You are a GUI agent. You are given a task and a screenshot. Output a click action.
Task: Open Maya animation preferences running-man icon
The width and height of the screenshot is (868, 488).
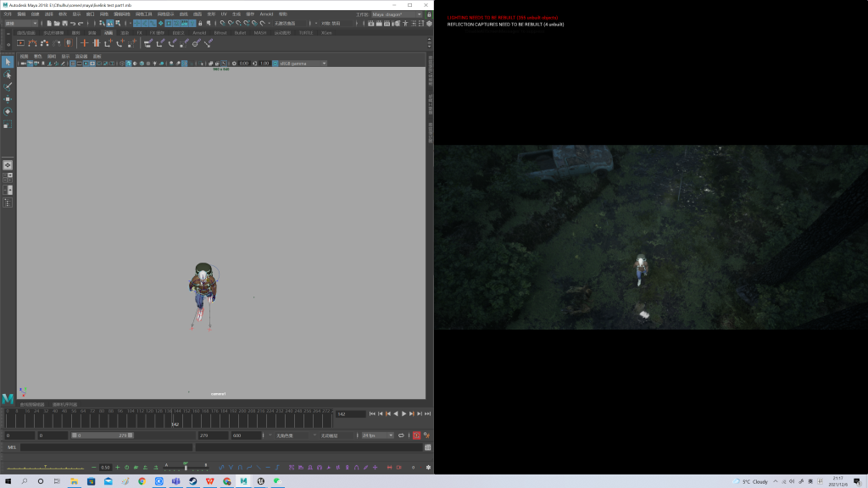pos(426,435)
